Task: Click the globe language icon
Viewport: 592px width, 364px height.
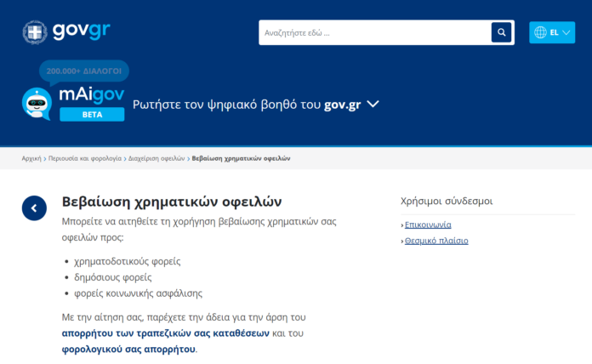Action: [540, 32]
